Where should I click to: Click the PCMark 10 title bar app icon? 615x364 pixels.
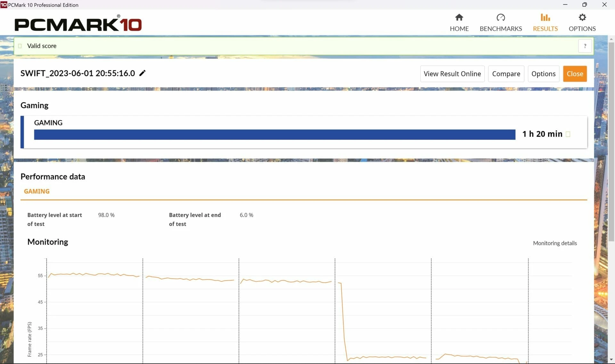tap(4, 4)
